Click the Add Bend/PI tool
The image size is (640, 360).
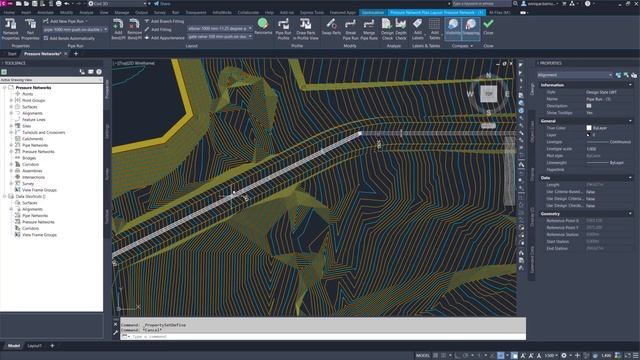[118, 29]
